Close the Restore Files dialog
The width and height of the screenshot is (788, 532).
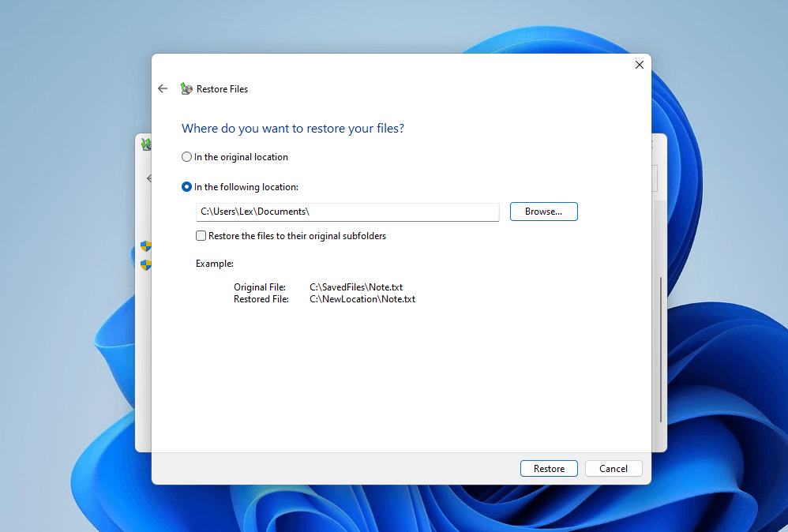[640, 65]
